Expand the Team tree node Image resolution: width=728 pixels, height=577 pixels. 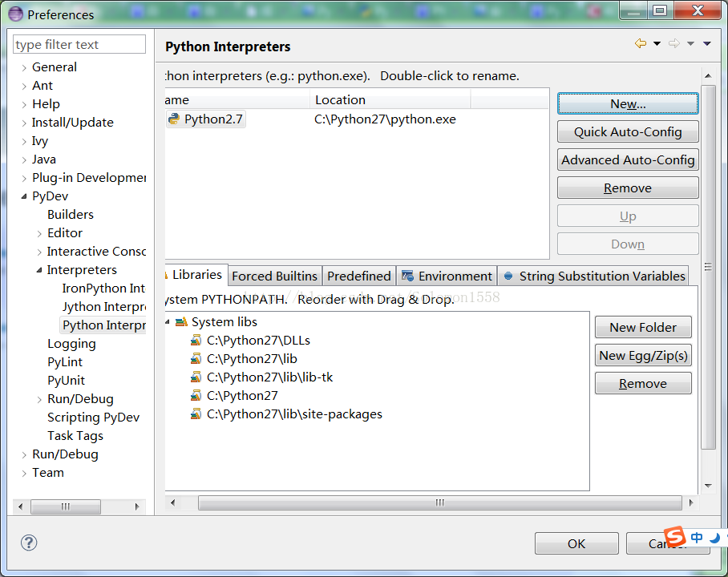24,473
